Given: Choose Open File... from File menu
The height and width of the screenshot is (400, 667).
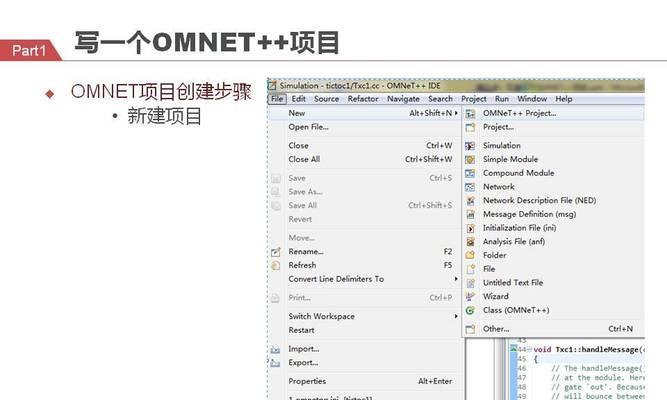Looking at the screenshot, I should coord(365,127).
